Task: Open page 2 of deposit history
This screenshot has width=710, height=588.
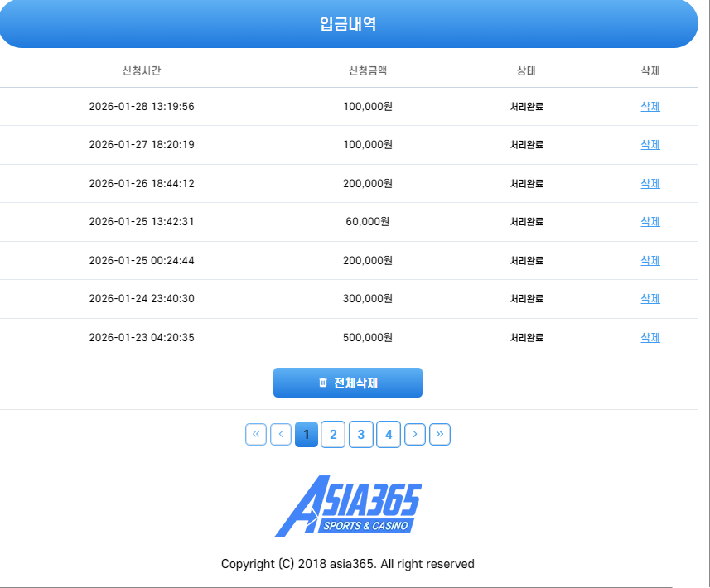Action: point(333,434)
